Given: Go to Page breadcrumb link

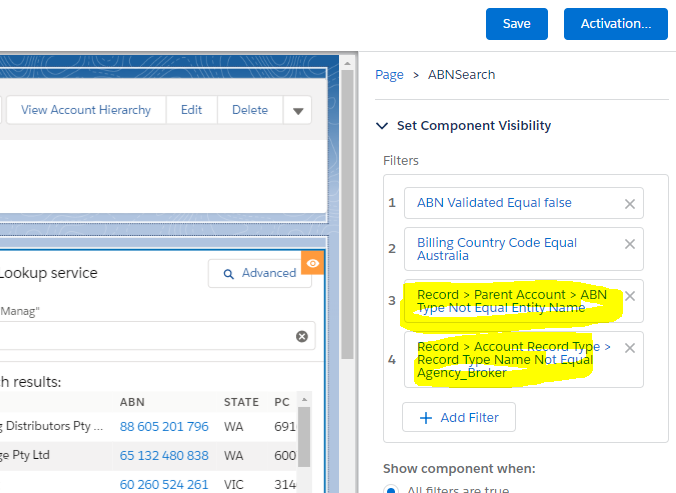Looking at the screenshot, I should 389,75.
